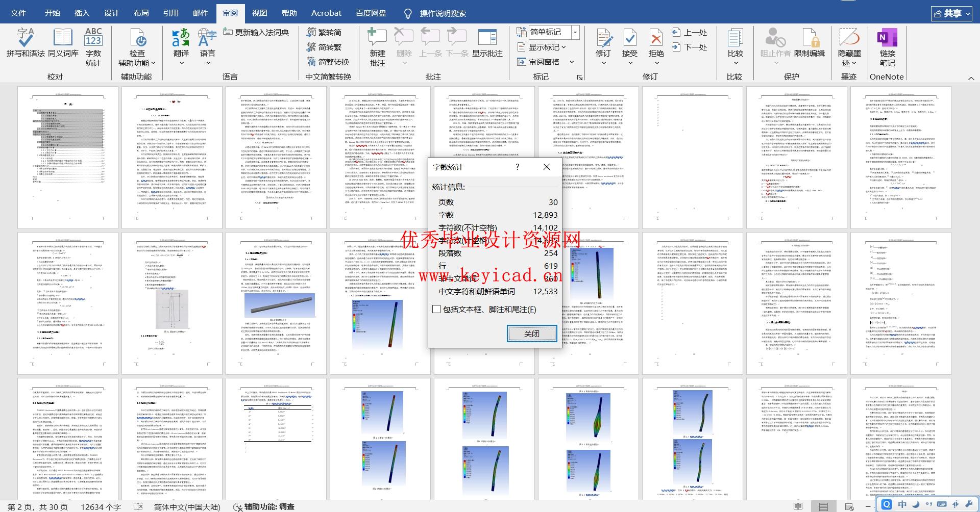Screen dimensions: 980x512
Task: Expand the Translate dropdown arrow
Action: (x=181, y=63)
